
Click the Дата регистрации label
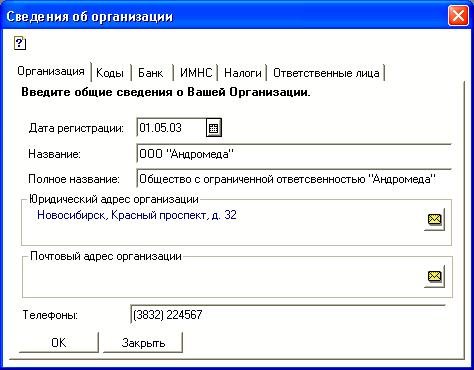click(x=76, y=128)
